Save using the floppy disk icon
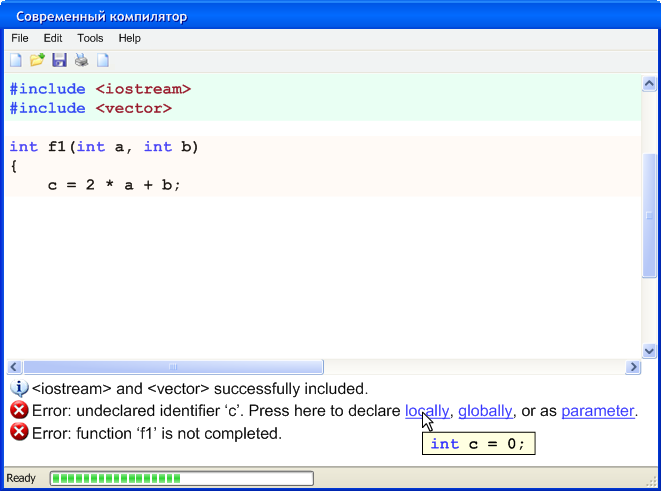 point(59,60)
